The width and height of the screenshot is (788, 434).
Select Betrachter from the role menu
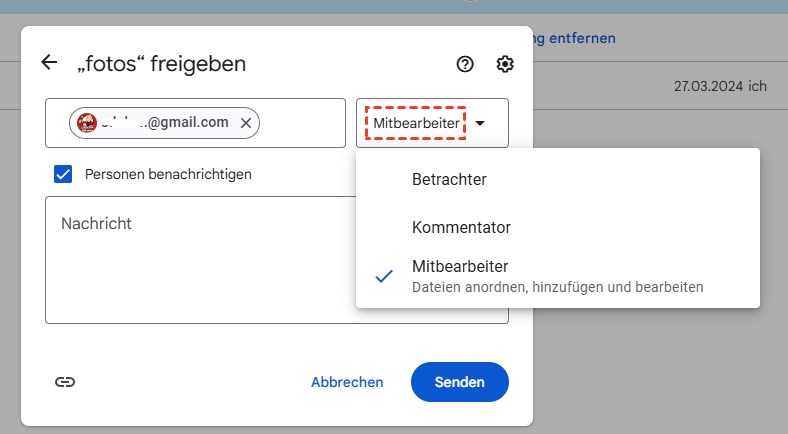click(x=449, y=180)
